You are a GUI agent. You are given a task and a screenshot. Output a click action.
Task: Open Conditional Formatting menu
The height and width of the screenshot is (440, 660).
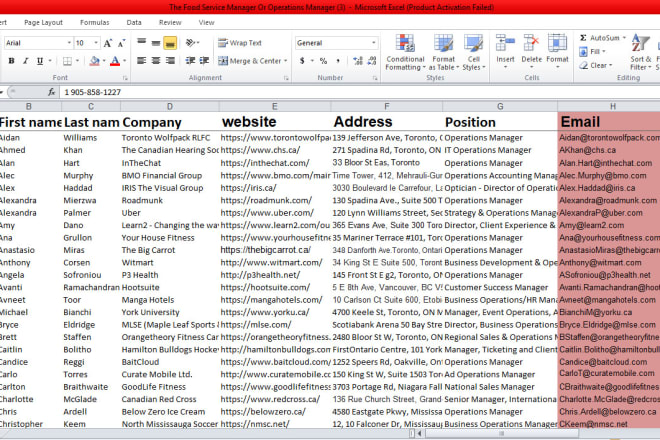coord(405,52)
